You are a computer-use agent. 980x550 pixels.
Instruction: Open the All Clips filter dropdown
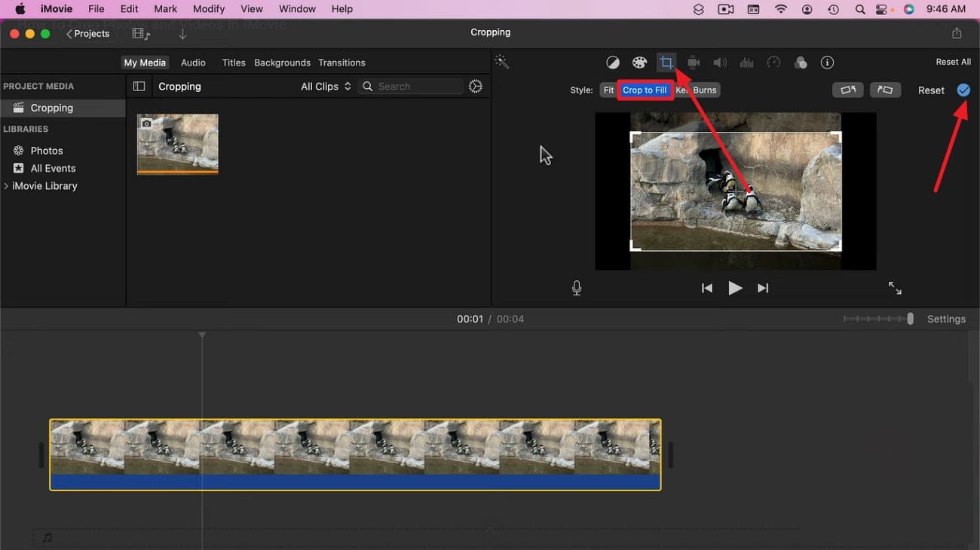[x=325, y=86]
